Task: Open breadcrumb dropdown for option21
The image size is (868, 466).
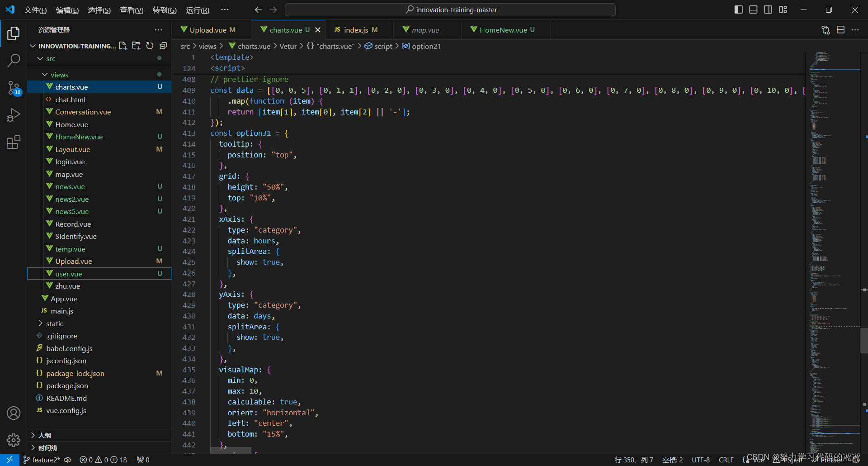Action: pos(421,46)
